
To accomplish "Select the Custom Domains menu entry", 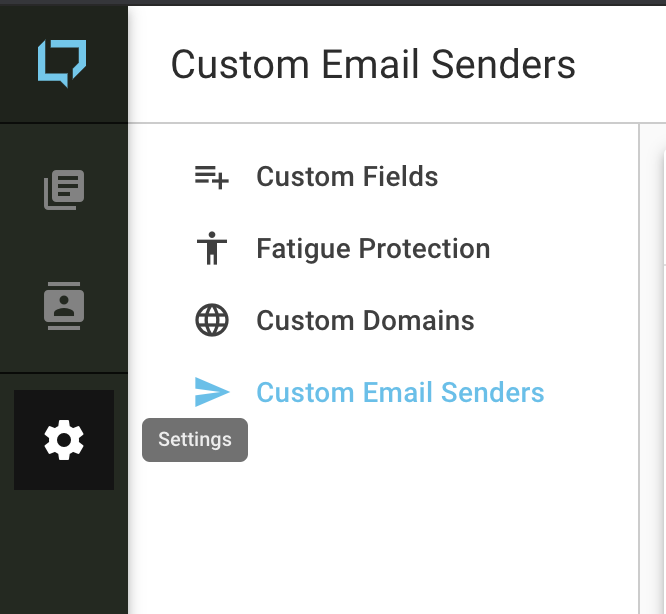I will click(365, 321).
